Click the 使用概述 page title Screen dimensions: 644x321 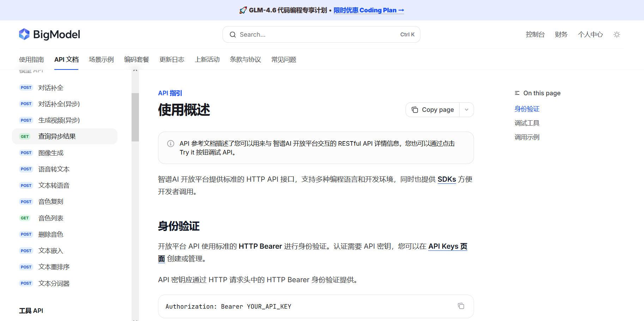pos(184,110)
